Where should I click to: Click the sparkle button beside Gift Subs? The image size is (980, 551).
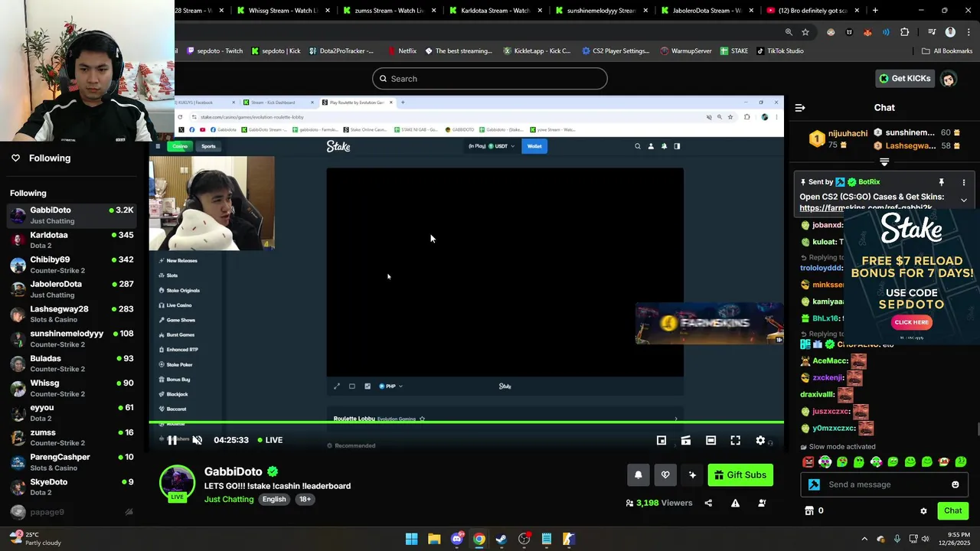pos(692,475)
